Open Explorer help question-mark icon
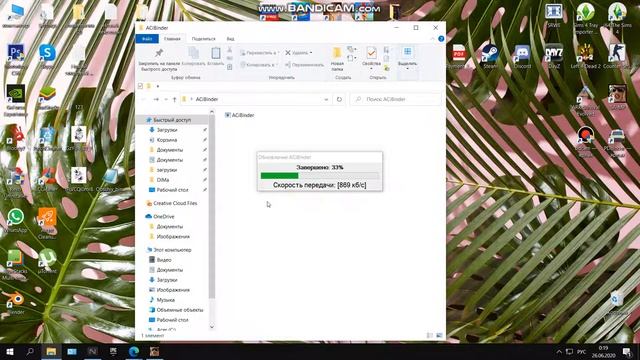This screenshot has height=360, width=640. tap(441, 39)
